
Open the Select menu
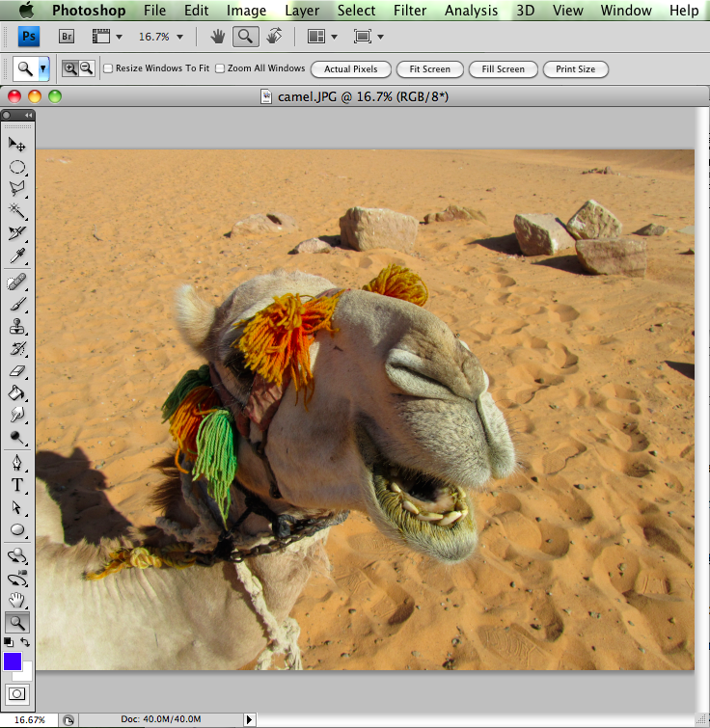pyautogui.click(x=356, y=11)
